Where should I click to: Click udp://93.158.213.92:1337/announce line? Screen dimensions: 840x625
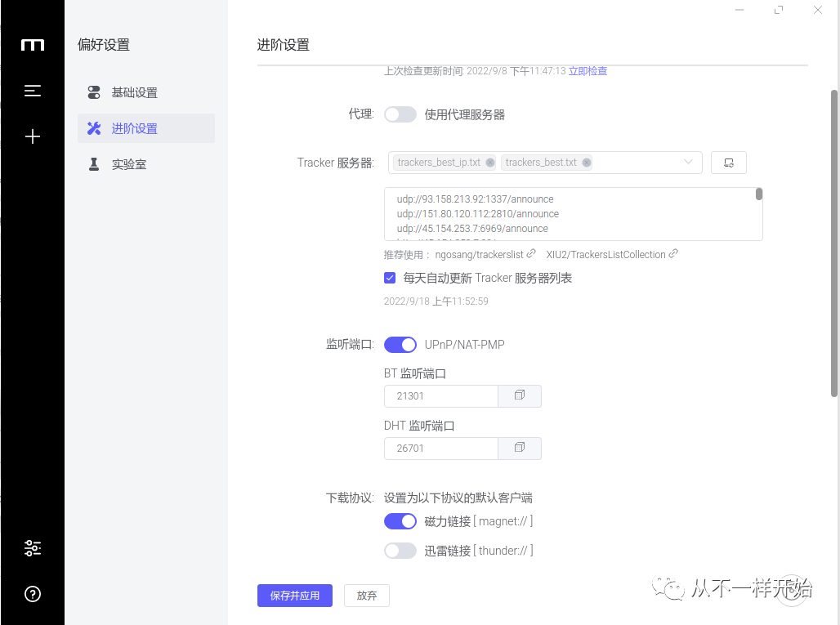(x=476, y=199)
